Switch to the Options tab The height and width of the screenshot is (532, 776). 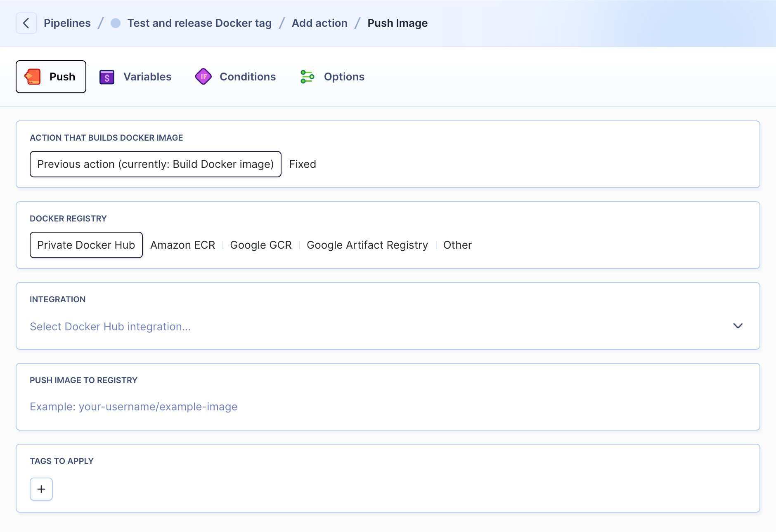tap(332, 77)
